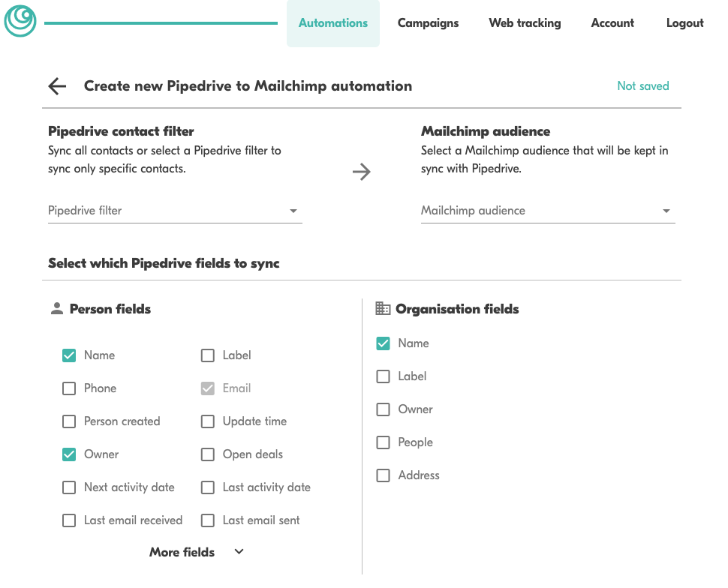The width and height of the screenshot is (728, 588).
Task: Tick the People checkbox under Organisation fields
Action: [383, 442]
